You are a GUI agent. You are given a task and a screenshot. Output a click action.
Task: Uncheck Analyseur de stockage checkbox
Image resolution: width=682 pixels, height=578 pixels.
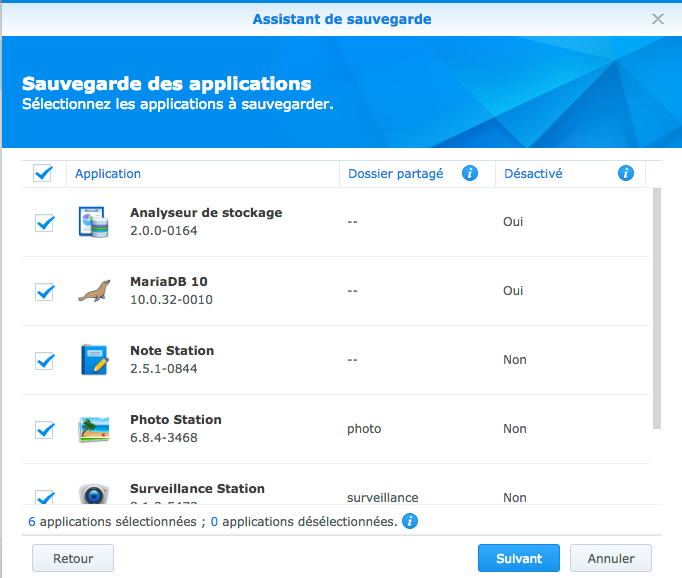coord(44,223)
